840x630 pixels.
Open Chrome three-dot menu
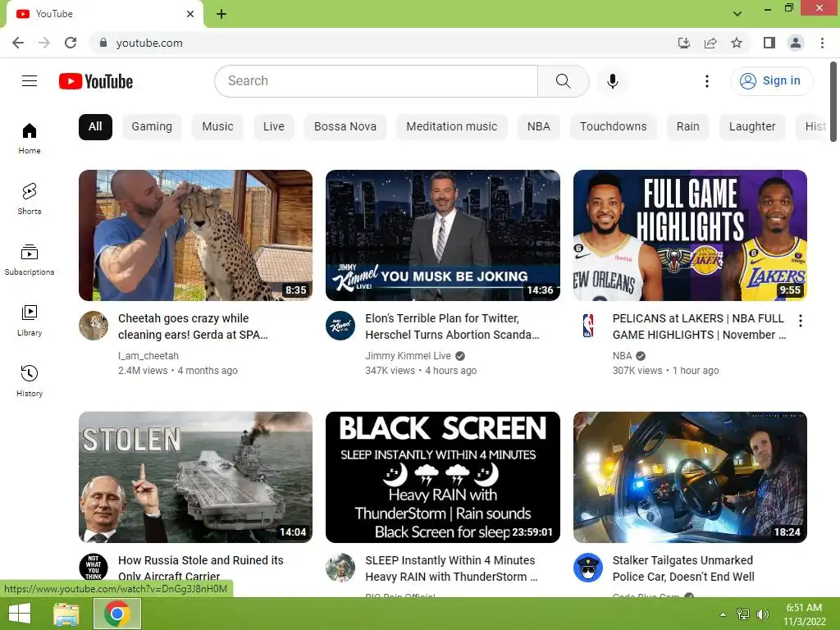click(822, 43)
